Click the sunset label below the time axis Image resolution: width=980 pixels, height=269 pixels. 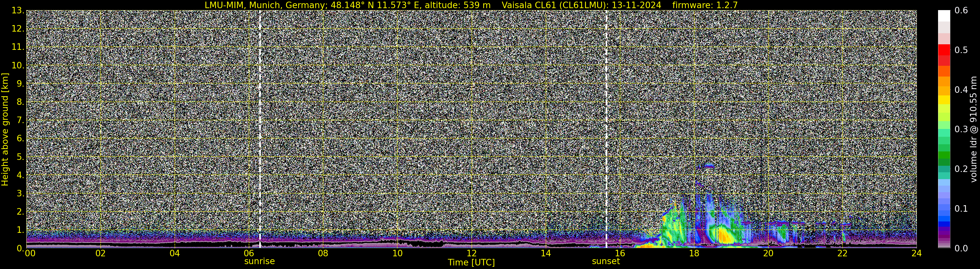(606, 262)
